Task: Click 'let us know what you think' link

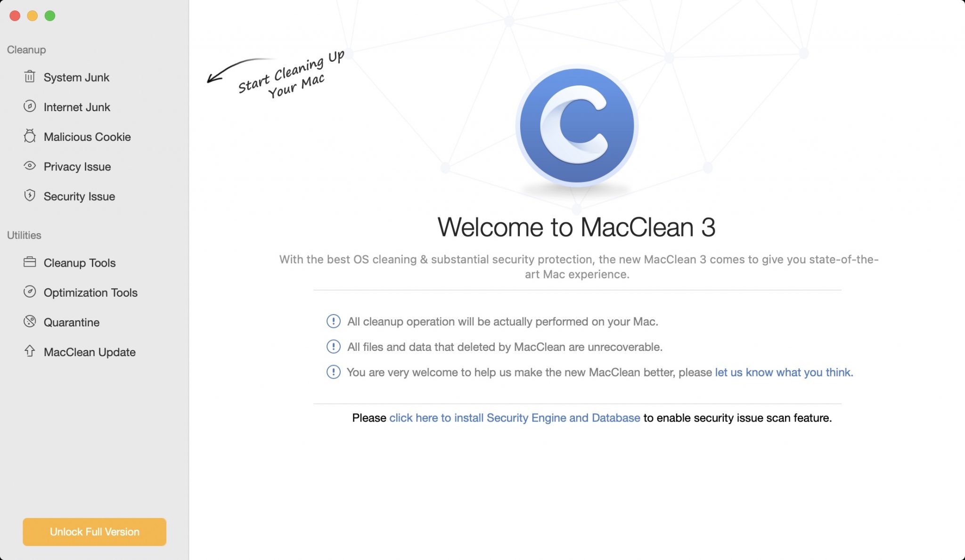Action: click(x=783, y=372)
